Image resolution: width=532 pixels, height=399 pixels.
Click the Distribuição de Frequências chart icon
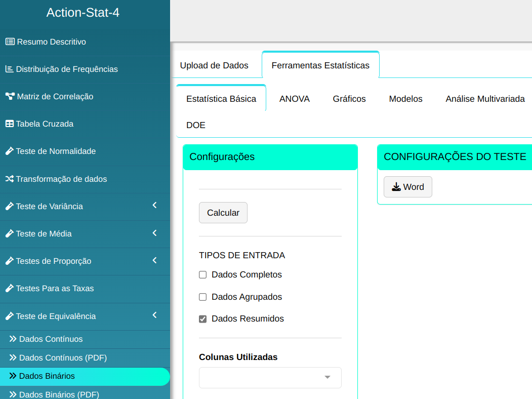pyautogui.click(x=9, y=69)
